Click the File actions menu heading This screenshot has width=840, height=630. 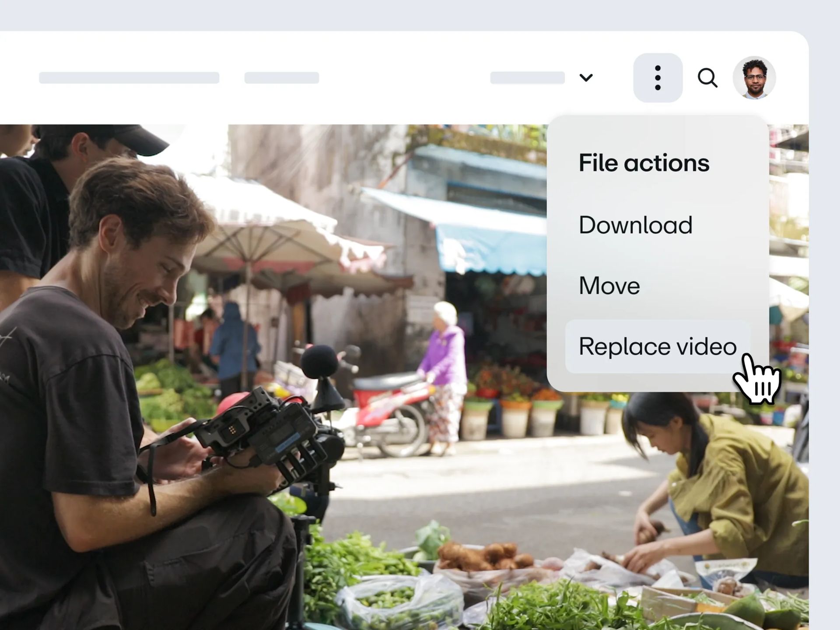coord(643,162)
